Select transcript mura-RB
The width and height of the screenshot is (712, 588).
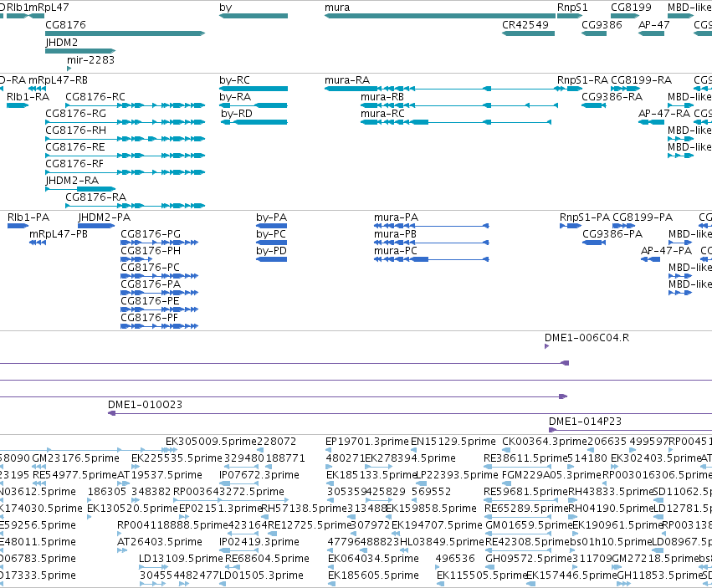coord(382,97)
